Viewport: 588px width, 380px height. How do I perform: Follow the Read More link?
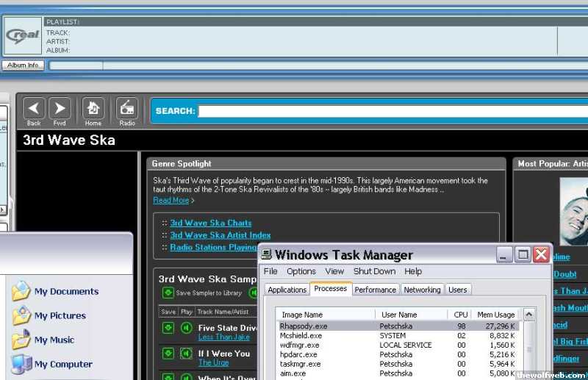pos(171,200)
